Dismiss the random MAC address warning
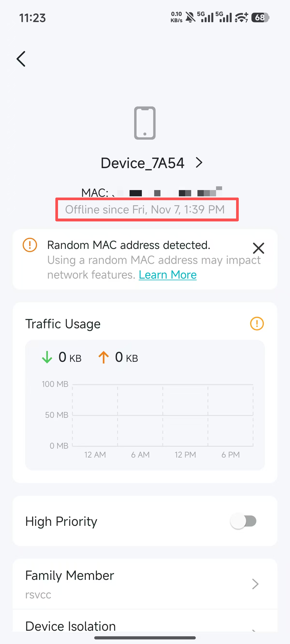The width and height of the screenshot is (290, 644). [x=258, y=248]
